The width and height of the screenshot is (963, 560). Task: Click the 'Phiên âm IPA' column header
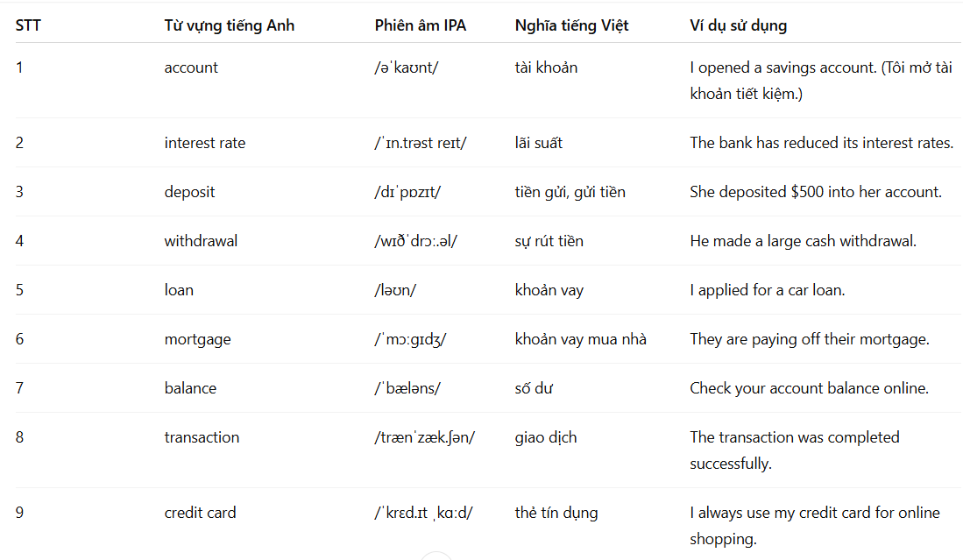[x=420, y=25]
